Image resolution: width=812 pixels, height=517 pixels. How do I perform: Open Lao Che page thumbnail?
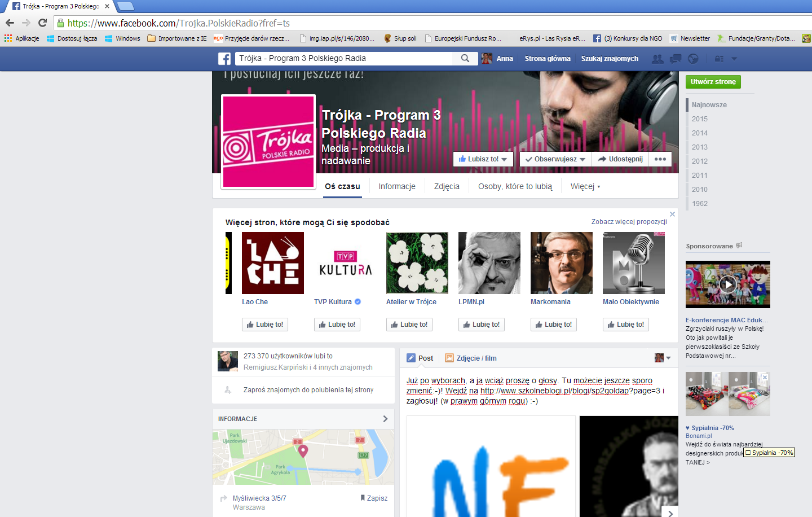click(273, 263)
